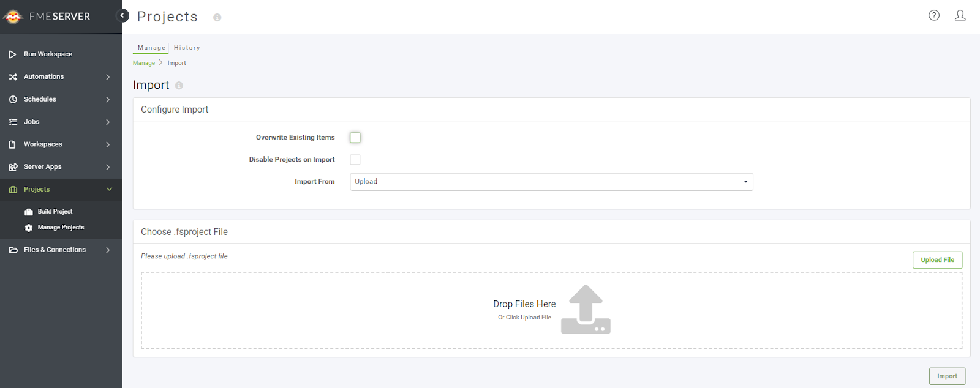The width and height of the screenshot is (980, 388).
Task: Click the info icon beside Import heading
Action: coord(179,86)
